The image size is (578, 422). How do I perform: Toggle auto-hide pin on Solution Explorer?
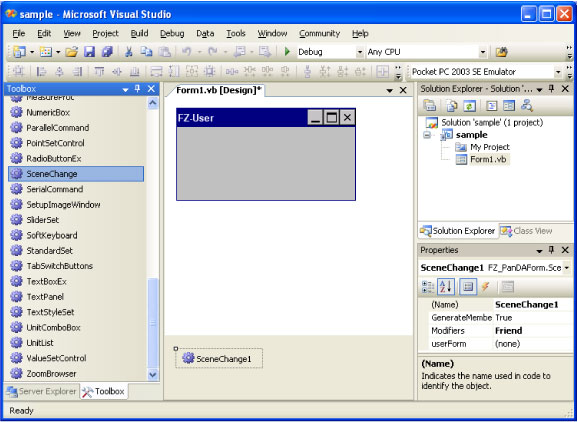[551, 89]
